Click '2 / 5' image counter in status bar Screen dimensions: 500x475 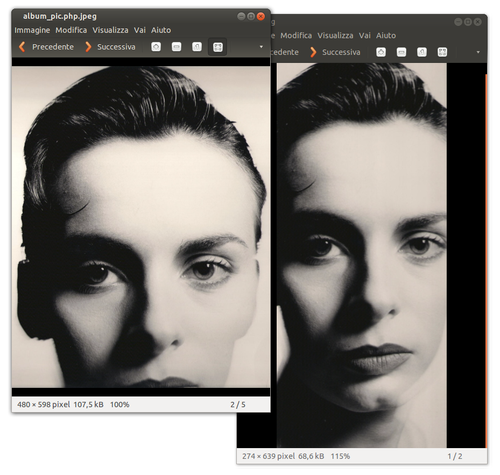pyautogui.click(x=238, y=404)
